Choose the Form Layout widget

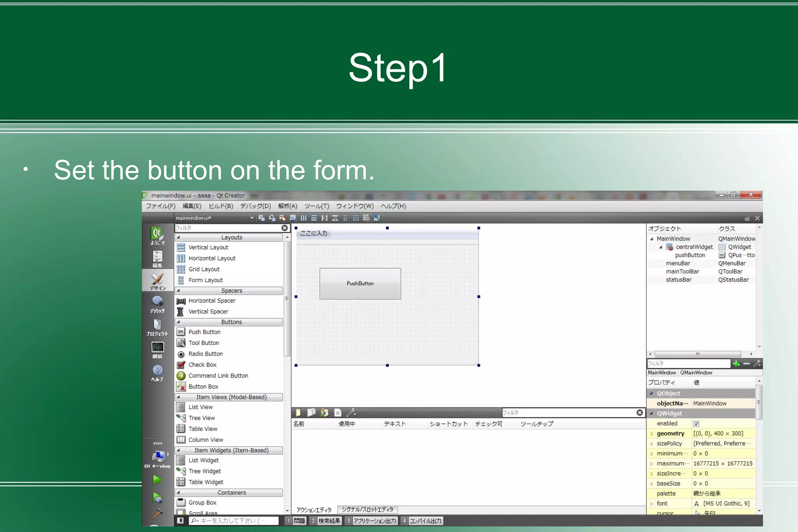pos(200,280)
